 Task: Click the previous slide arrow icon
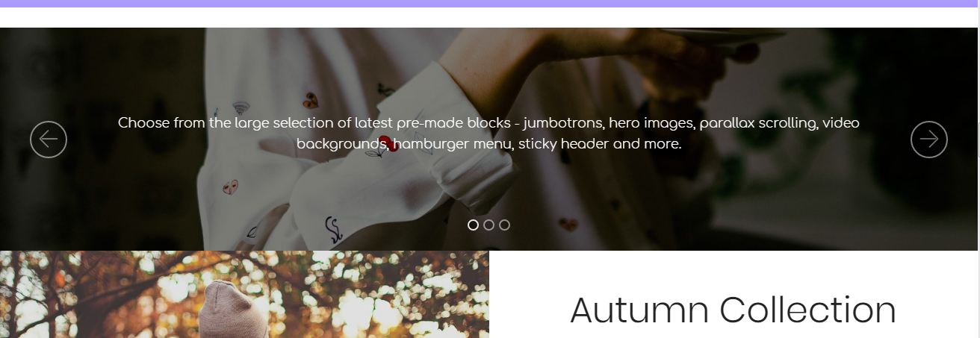pos(49,140)
